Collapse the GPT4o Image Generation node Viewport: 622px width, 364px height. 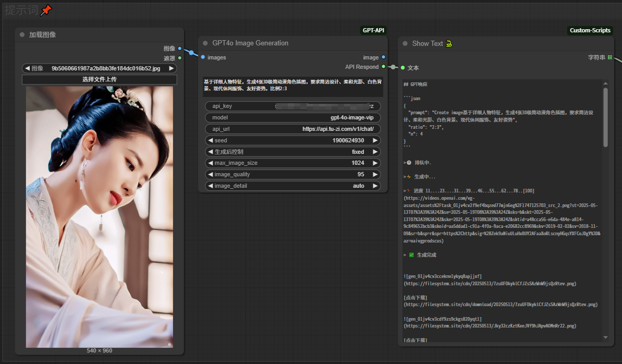click(205, 43)
